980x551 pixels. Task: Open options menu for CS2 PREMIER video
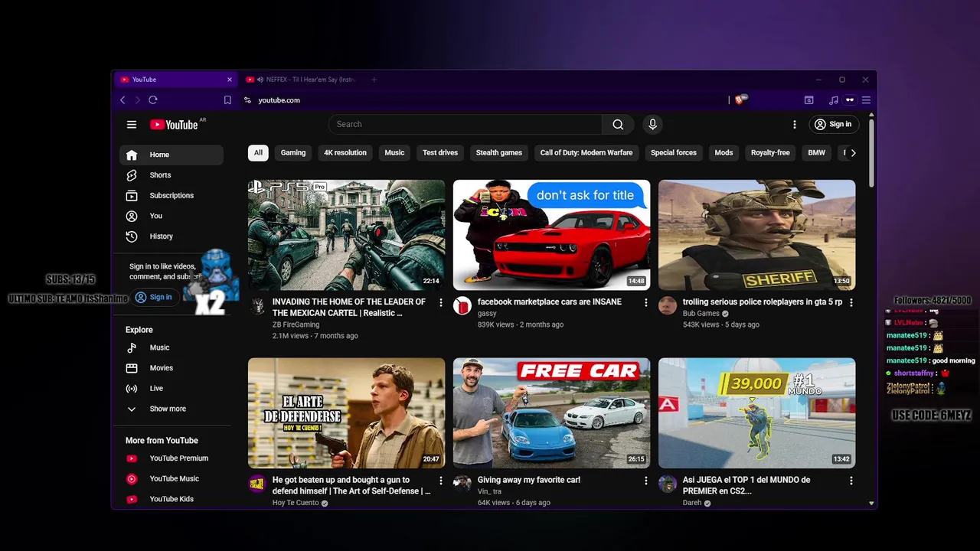click(851, 481)
